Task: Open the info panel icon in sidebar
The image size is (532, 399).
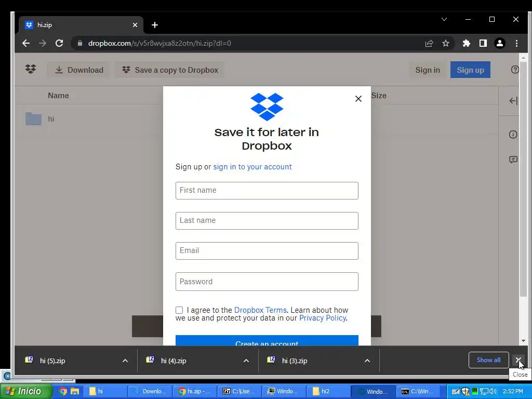Action: point(513,135)
